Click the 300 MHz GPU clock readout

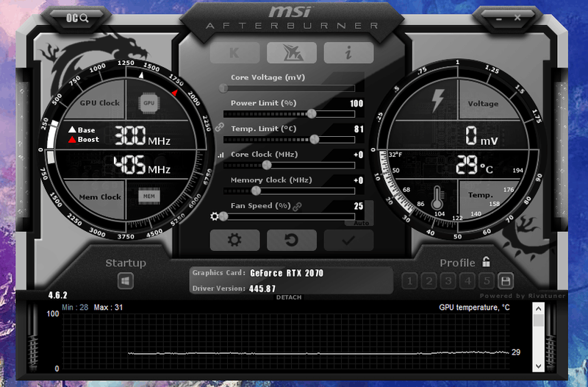coord(142,136)
